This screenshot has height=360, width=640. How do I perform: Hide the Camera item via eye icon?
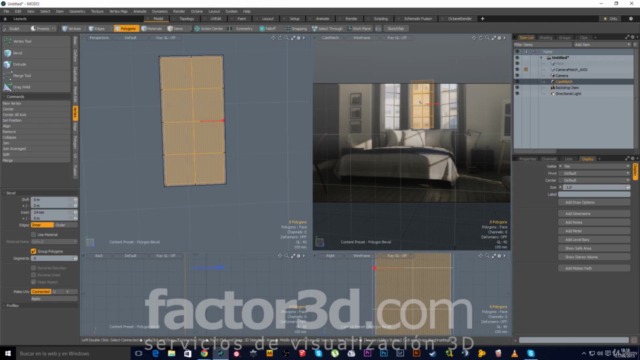tap(517, 76)
